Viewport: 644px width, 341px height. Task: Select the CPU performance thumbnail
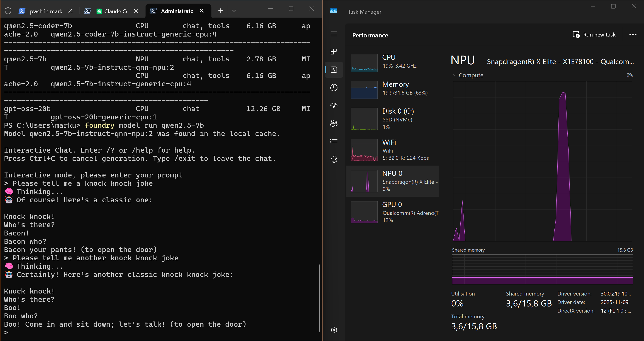364,63
